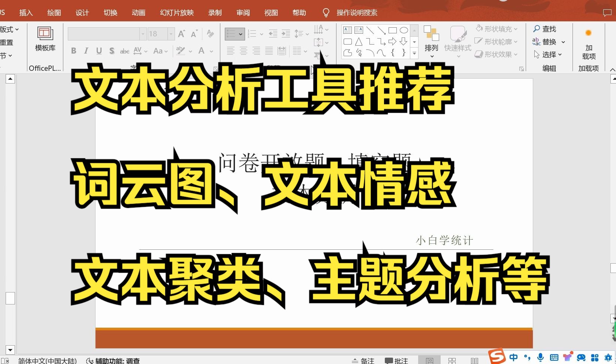The width and height of the screenshot is (616, 364).
Task: Insert a horizontal text box shape
Action: [x=348, y=30]
